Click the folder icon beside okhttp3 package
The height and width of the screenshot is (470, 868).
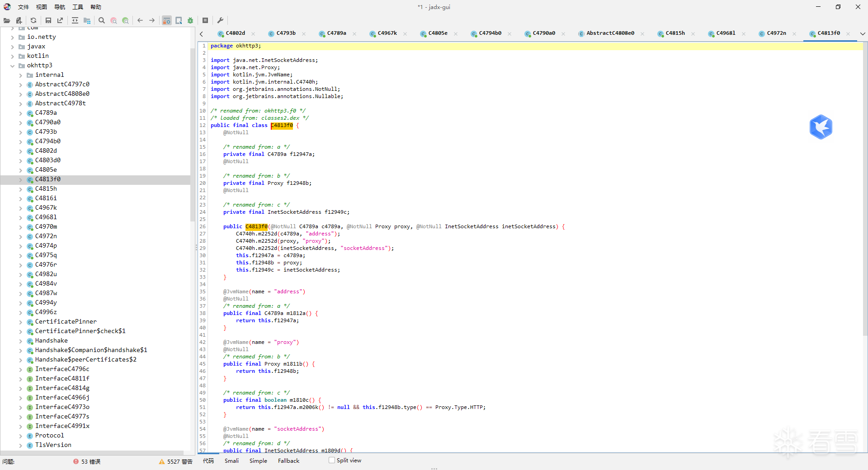click(22, 66)
